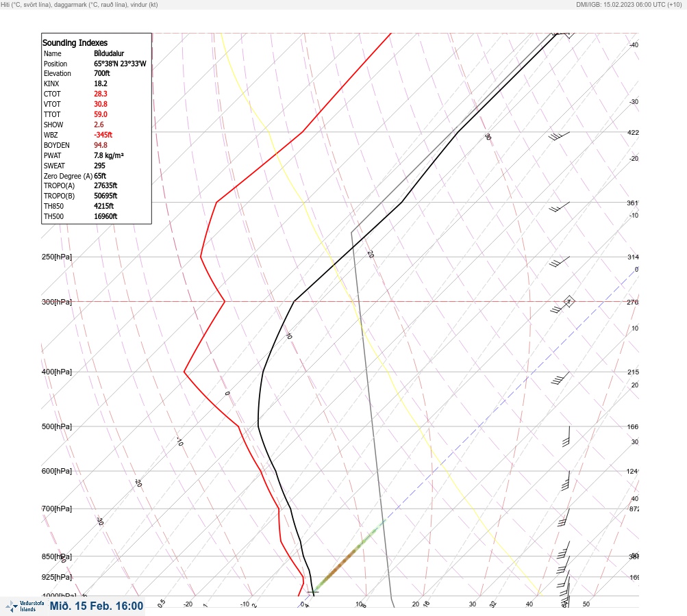Click the '925[hPa]' pressure label

click(x=57, y=577)
